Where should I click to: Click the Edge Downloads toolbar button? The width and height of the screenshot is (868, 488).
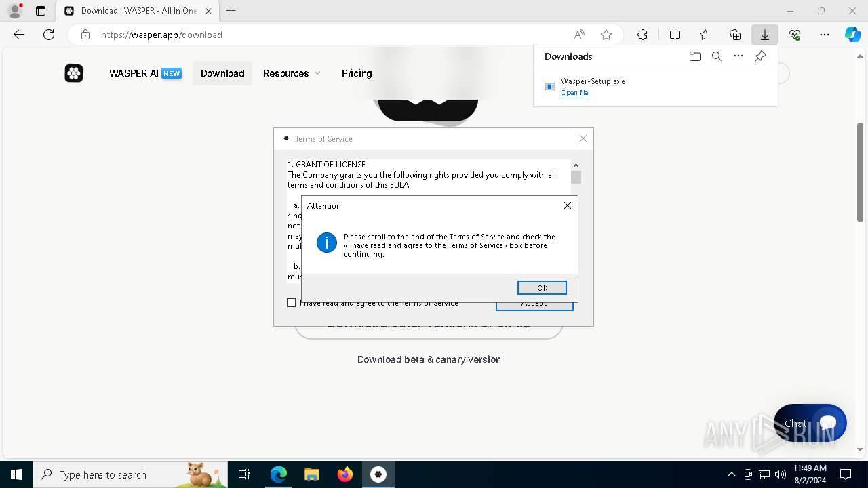click(765, 35)
